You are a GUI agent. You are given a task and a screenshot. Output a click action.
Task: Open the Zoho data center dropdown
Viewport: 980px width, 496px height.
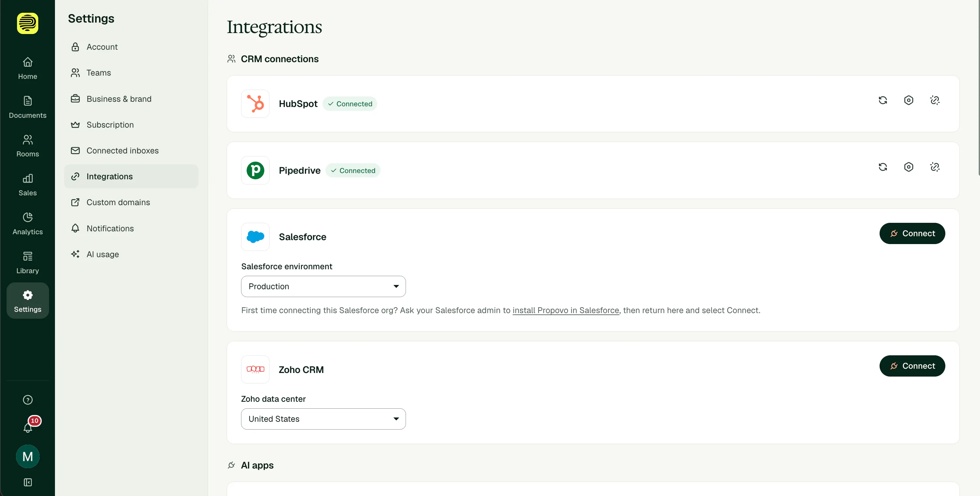pyautogui.click(x=324, y=419)
